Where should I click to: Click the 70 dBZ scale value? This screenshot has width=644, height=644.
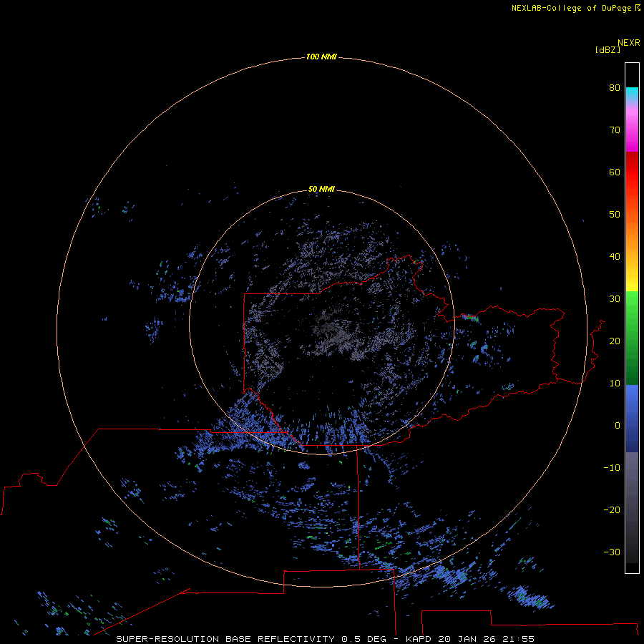(615, 130)
